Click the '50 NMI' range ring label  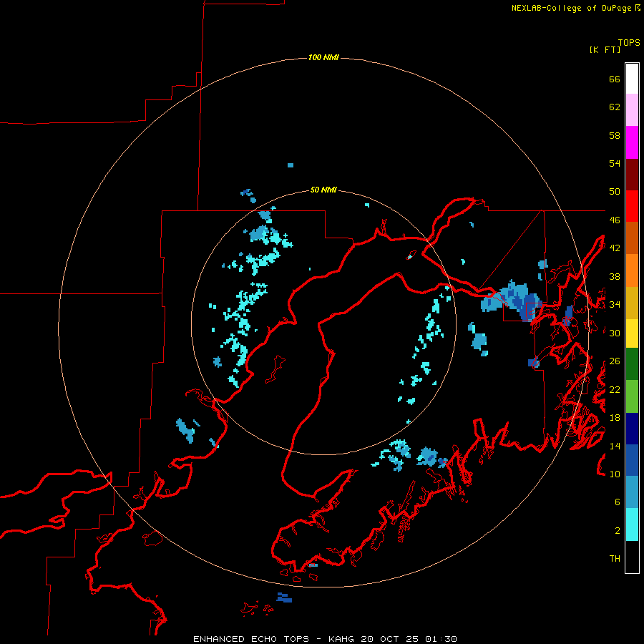click(x=323, y=190)
